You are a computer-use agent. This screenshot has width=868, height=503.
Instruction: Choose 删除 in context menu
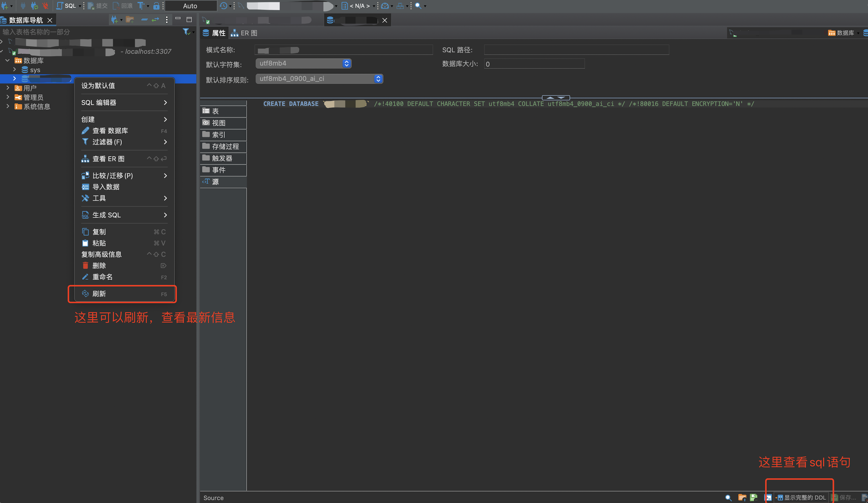click(x=124, y=265)
